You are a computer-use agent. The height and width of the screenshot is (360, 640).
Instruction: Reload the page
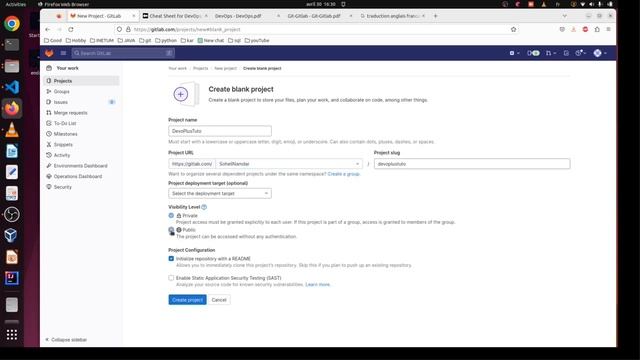pos(71,29)
